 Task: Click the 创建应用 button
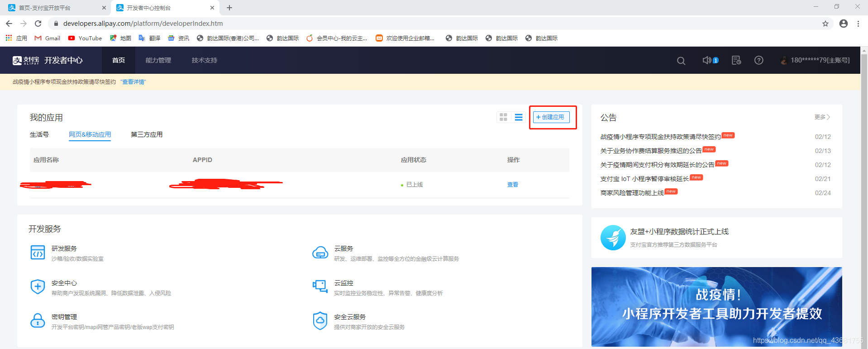pos(551,117)
